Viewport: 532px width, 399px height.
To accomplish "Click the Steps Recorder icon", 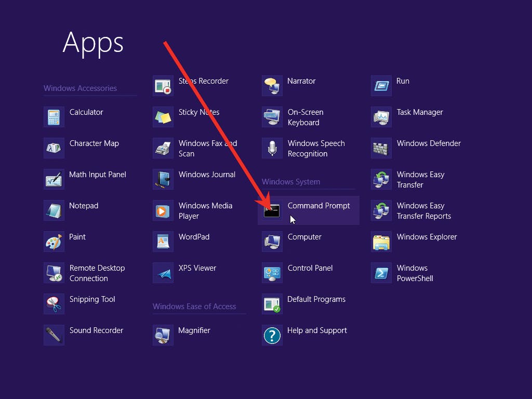I will pyautogui.click(x=163, y=86).
